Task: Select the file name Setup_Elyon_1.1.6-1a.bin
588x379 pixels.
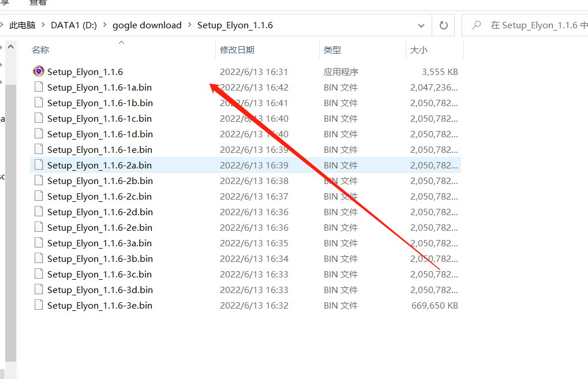Action: click(99, 87)
